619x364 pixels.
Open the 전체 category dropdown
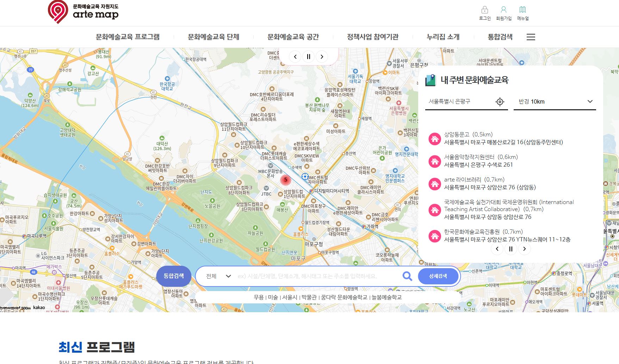pyautogui.click(x=218, y=276)
